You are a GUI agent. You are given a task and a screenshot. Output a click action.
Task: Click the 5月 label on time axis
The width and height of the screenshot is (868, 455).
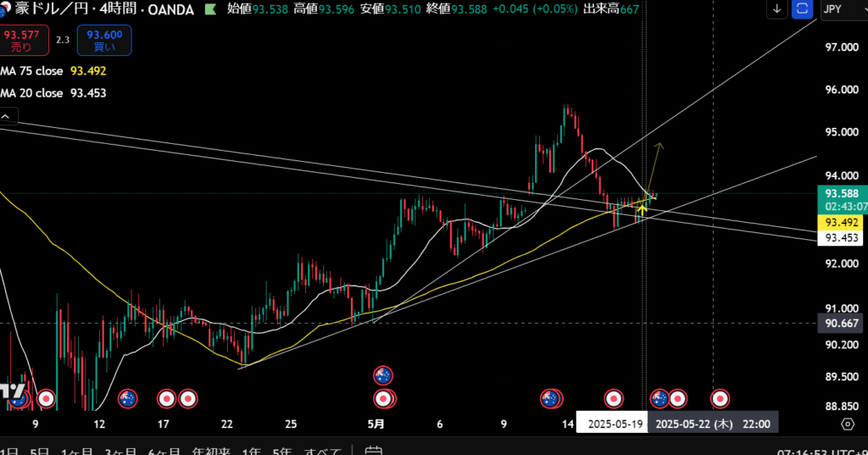[376, 424]
